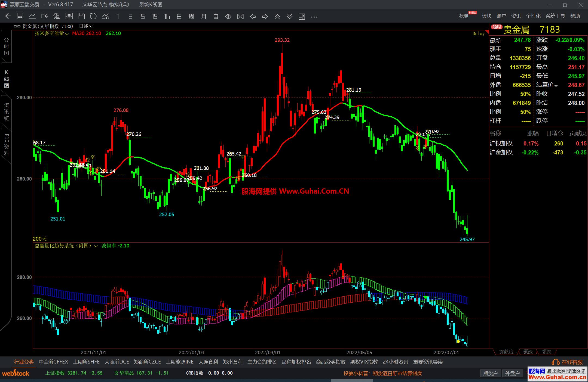This screenshot has height=382, width=588.
Task: Switch to the 15 minute period
Action: point(155,17)
